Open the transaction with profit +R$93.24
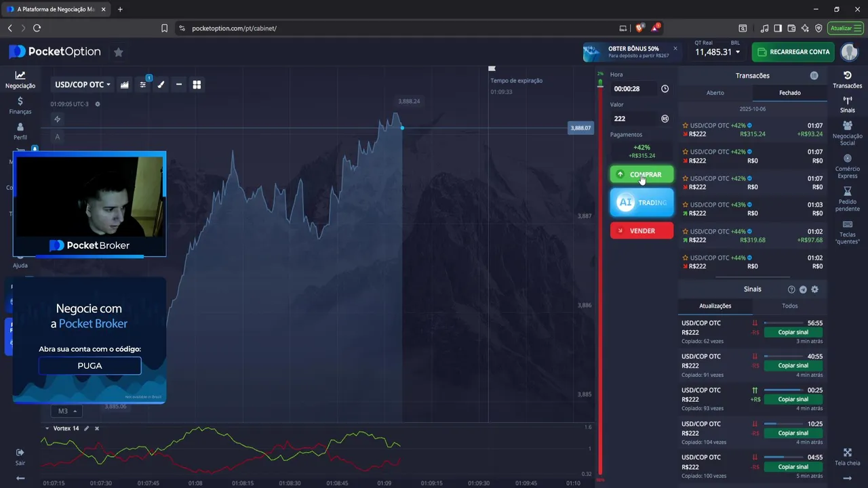This screenshot has width=868, height=488. point(752,129)
